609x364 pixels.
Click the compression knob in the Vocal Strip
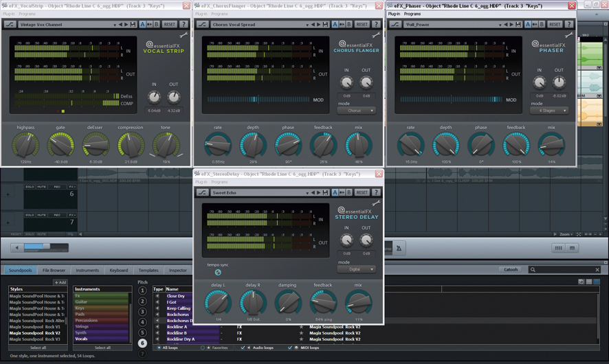tap(131, 145)
